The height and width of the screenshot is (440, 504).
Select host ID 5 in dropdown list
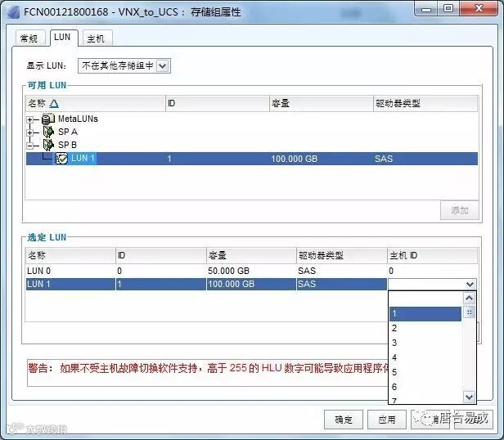(425, 372)
